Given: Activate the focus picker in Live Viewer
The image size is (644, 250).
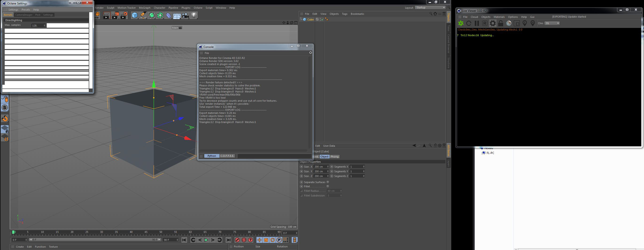Looking at the screenshot, I should (x=525, y=23).
